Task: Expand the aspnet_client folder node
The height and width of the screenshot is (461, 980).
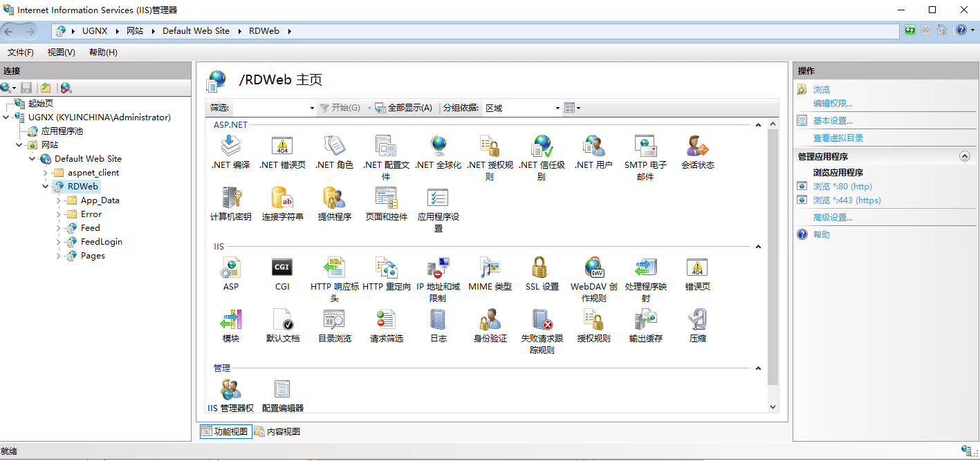Action: [x=46, y=173]
